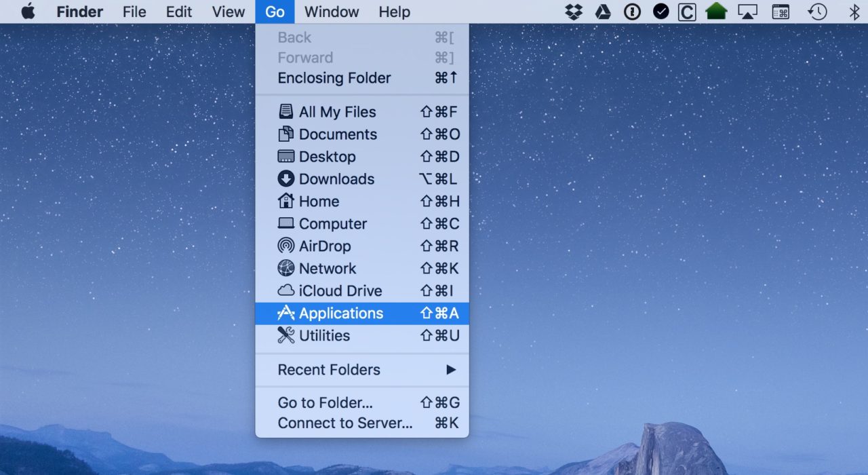
Task: Click the ⇧⌘A shortcut beside Applications
Action: click(x=439, y=313)
